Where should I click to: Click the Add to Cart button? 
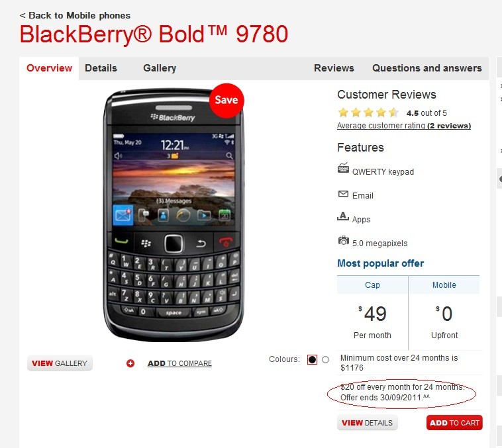point(454,423)
